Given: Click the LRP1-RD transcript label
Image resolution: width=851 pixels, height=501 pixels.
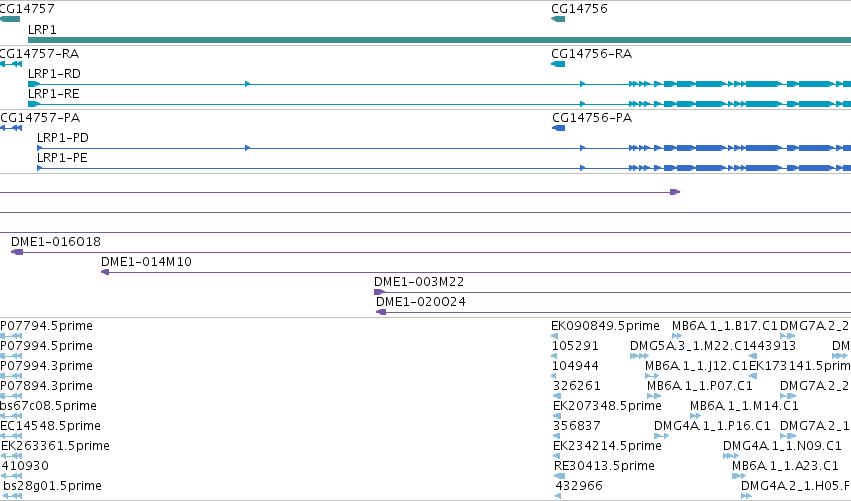Looking at the screenshot, I should (54, 74).
